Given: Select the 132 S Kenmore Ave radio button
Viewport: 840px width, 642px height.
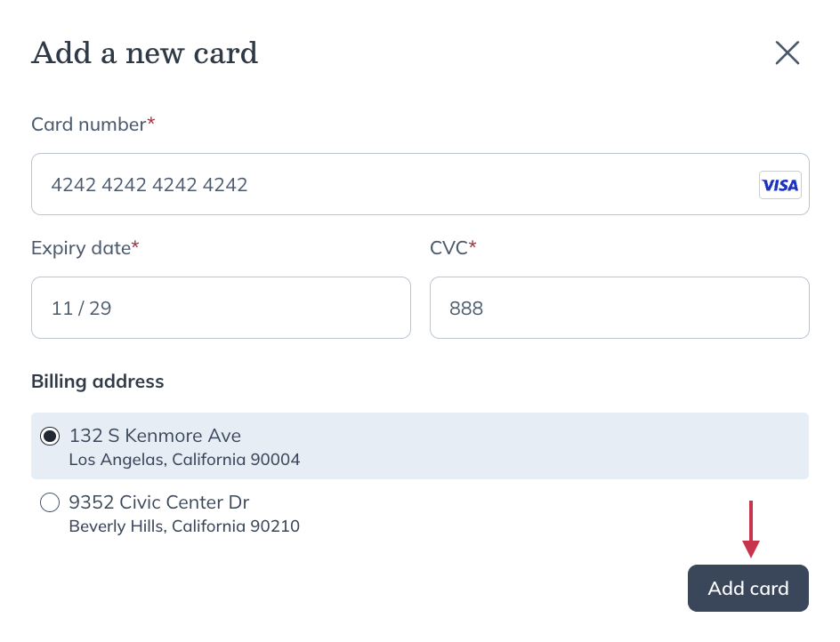Looking at the screenshot, I should pyautogui.click(x=50, y=436).
